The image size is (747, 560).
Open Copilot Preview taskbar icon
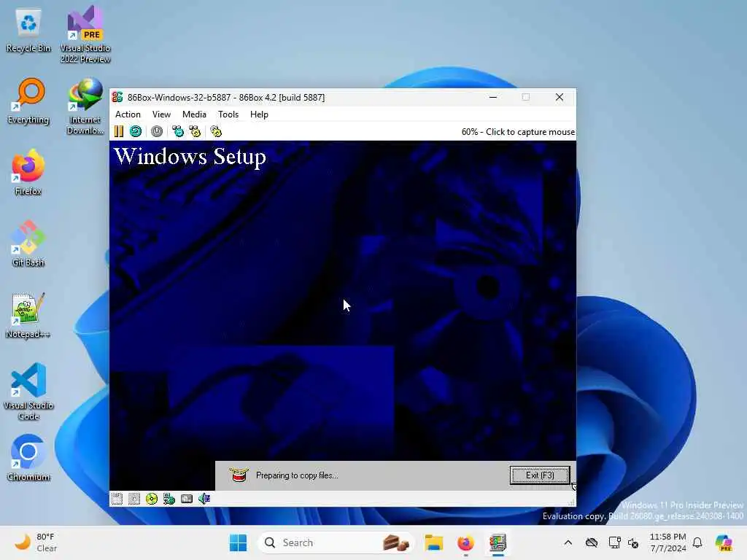pos(724,542)
